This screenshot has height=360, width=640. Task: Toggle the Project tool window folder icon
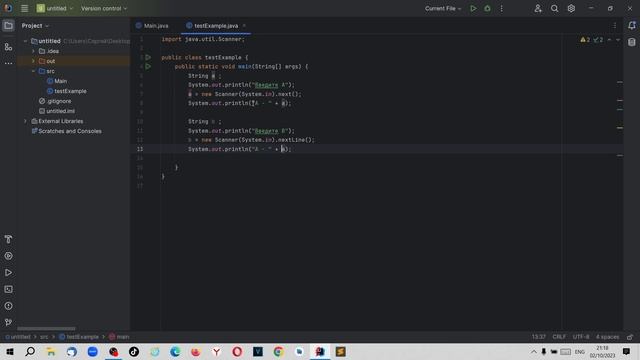pos(8,26)
